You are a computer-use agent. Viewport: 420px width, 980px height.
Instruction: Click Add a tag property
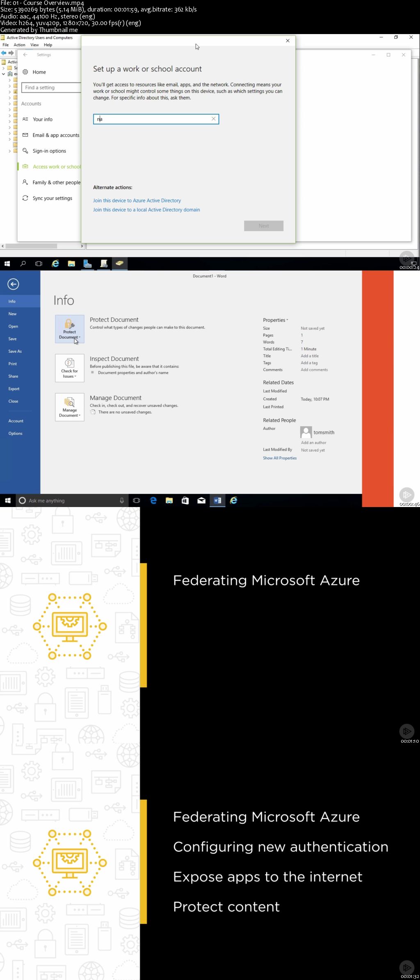[x=309, y=363]
